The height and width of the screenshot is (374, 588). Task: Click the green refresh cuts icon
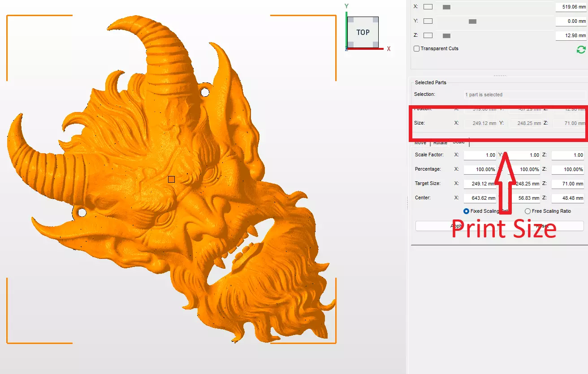click(x=581, y=50)
